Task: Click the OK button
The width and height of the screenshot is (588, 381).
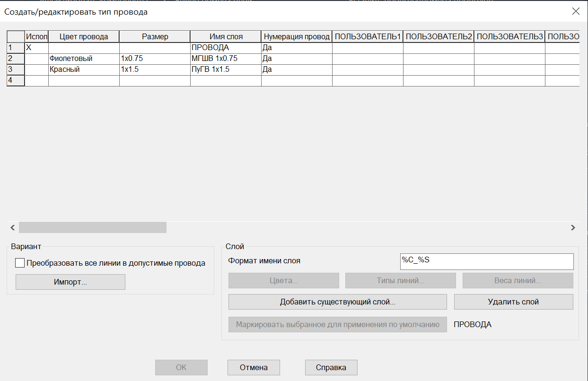Action: coord(182,367)
